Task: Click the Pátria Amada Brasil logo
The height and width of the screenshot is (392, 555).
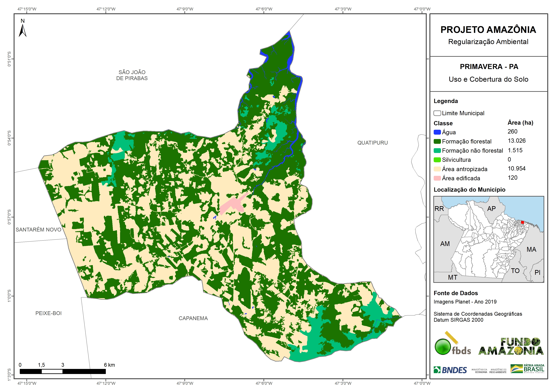Action: (x=527, y=369)
